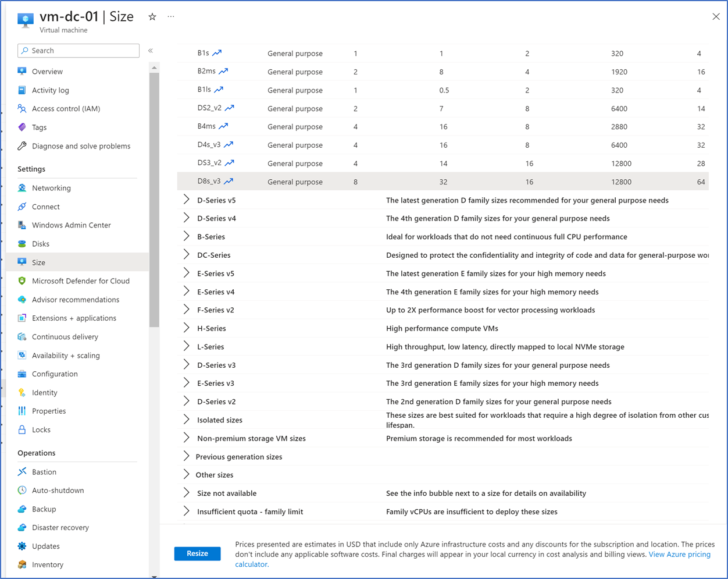Open the Overview menu item

point(77,72)
